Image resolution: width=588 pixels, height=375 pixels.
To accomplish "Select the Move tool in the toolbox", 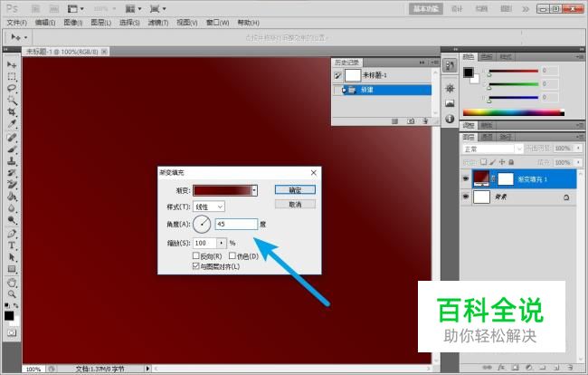I will [12, 64].
